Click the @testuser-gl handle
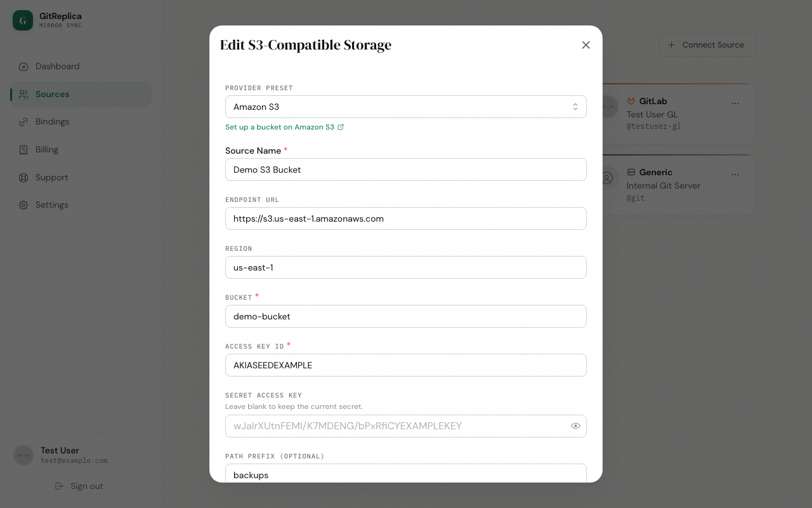The width and height of the screenshot is (812, 508). (654, 126)
